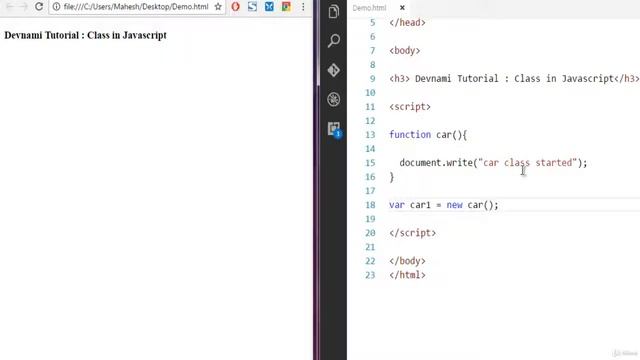The width and height of the screenshot is (640, 360).
Task: Switch to the Demo.html editor tab
Action: pos(369,8)
